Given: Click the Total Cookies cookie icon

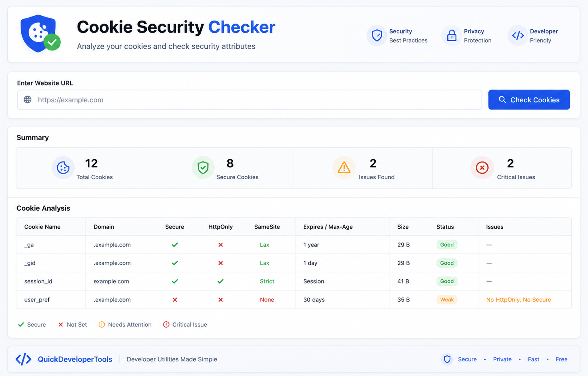Looking at the screenshot, I should [x=63, y=168].
